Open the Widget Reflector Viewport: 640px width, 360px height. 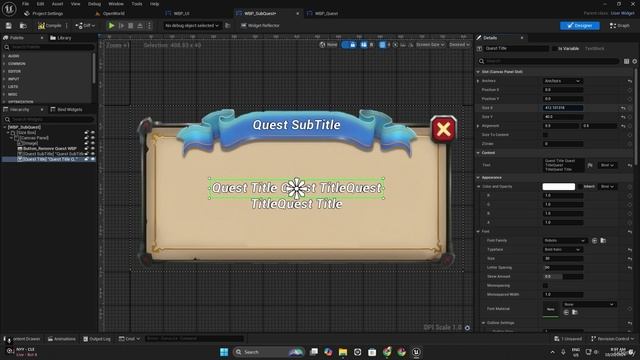pos(260,26)
